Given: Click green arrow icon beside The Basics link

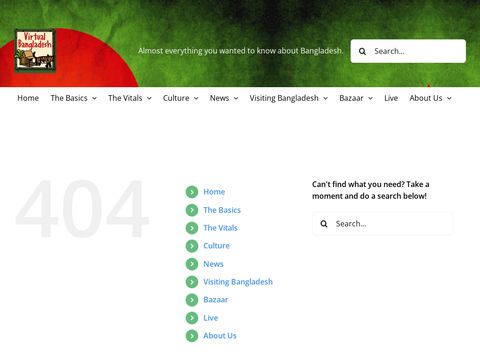Looking at the screenshot, I should point(192,210).
